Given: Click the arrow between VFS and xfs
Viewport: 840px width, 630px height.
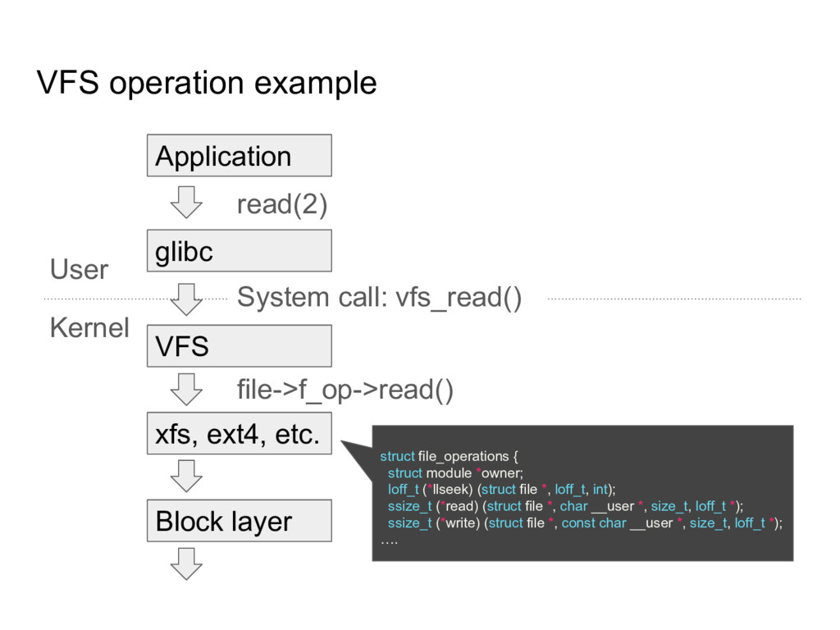Looking at the screenshot, I should [x=187, y=387].
